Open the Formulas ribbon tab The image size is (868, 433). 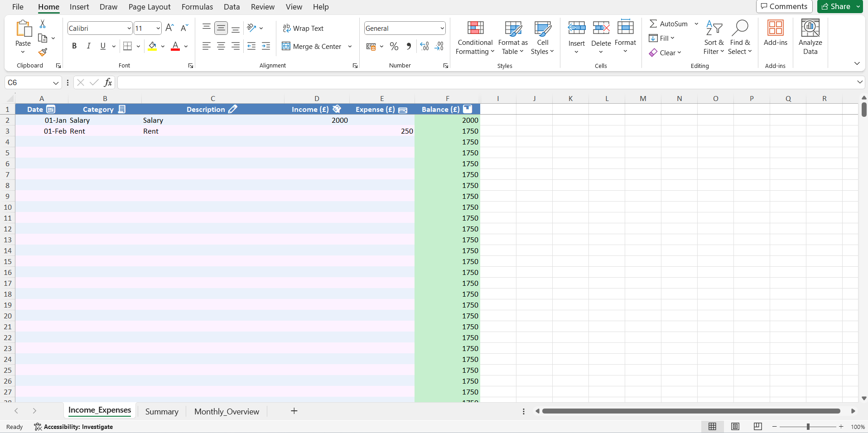197,7
